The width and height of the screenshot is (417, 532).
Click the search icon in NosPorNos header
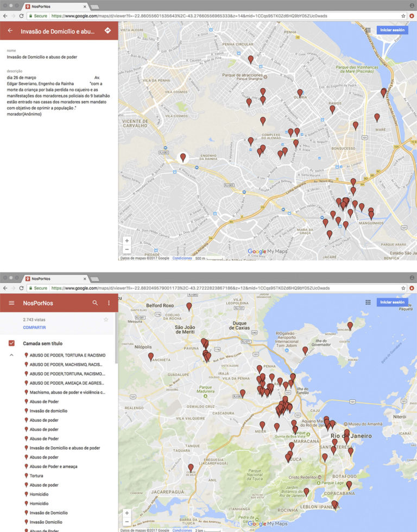coord(95,303)
